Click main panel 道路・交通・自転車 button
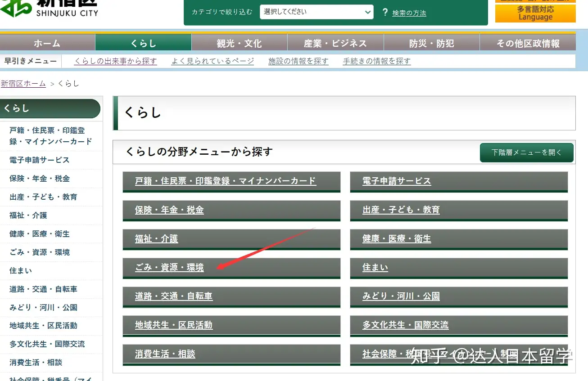This screenshot has width=588, height=381. 231,297
